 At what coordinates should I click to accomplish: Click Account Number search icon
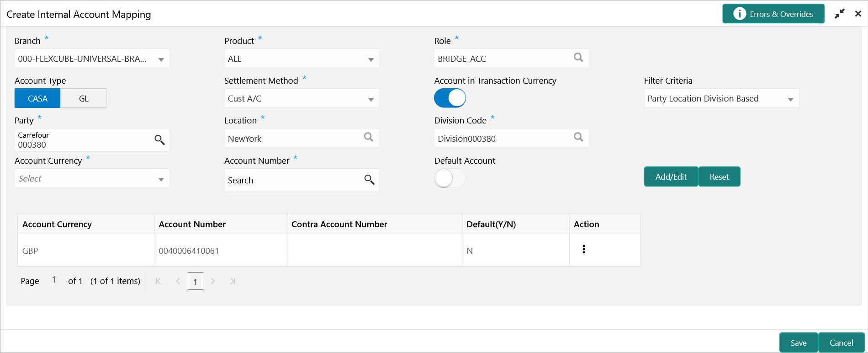pos(369,180)
